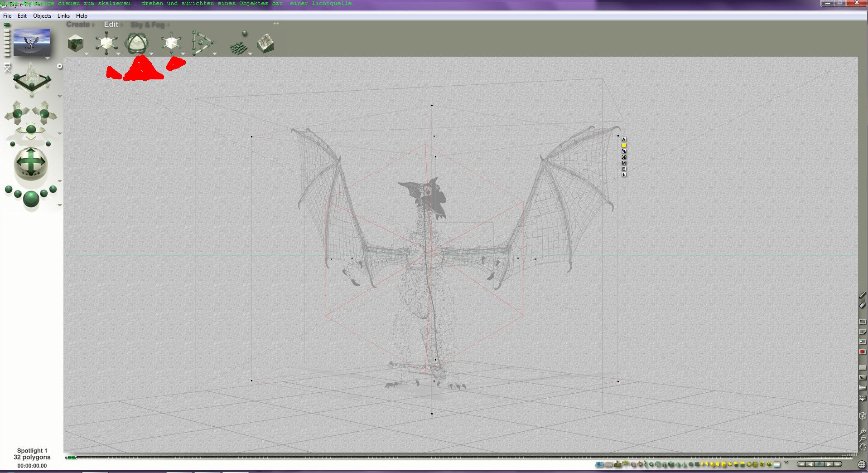Open View Control options triangle

(59, 97)
